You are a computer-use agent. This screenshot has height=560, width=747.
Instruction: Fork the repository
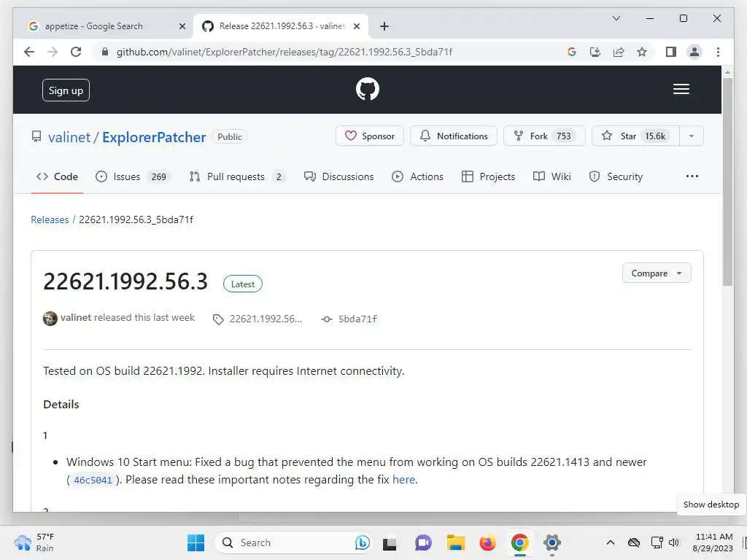click(x=544, y=136)
